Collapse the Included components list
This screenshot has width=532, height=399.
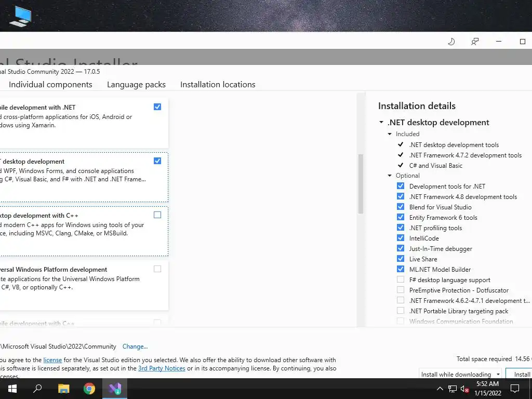pyautogui.click(x=390, y=134)
